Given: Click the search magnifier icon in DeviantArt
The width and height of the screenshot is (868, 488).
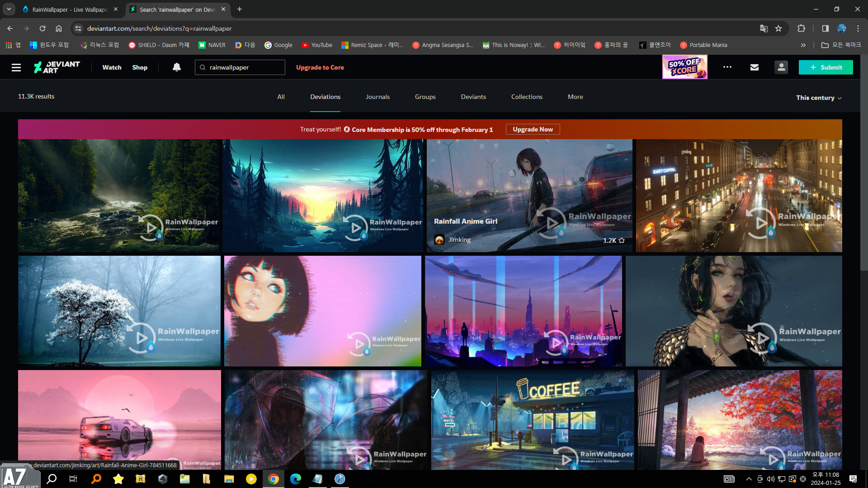Looking at the screenshot, I should pos(203,67).
